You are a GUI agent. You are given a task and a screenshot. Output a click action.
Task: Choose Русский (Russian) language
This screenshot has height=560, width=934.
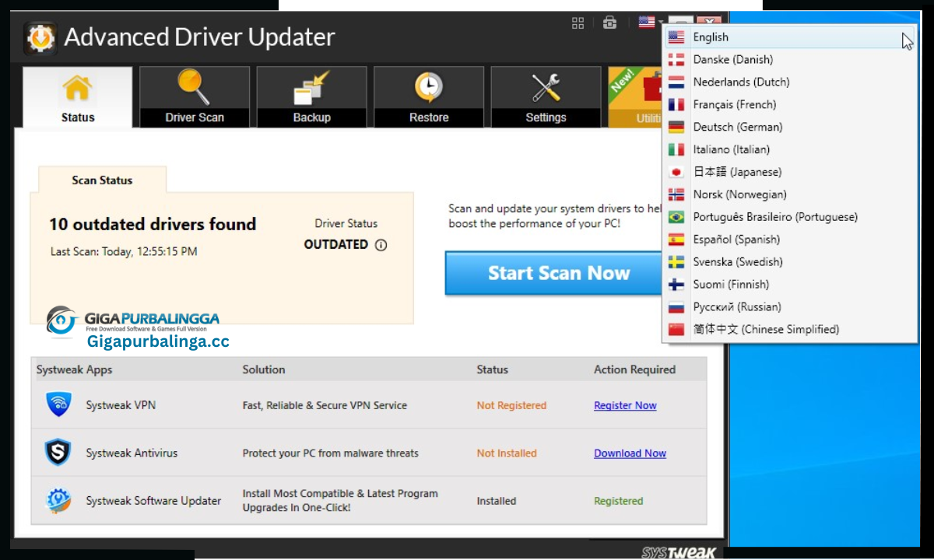click(x=790, y=307)
